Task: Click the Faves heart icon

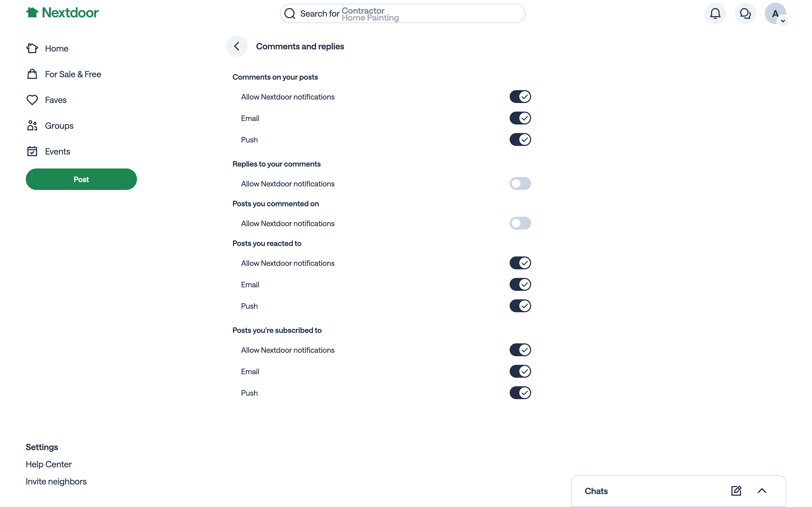Action: 32,100
